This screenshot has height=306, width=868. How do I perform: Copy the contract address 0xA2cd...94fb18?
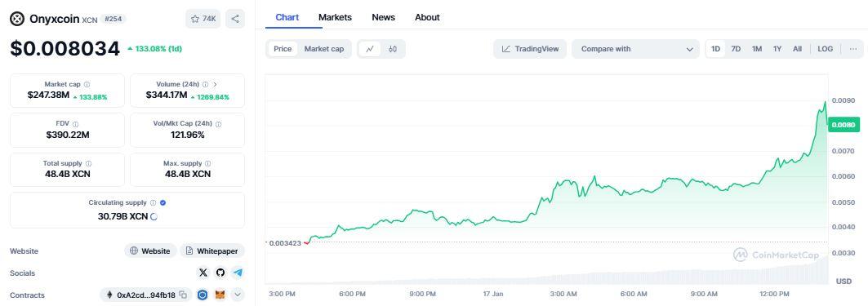184,295
